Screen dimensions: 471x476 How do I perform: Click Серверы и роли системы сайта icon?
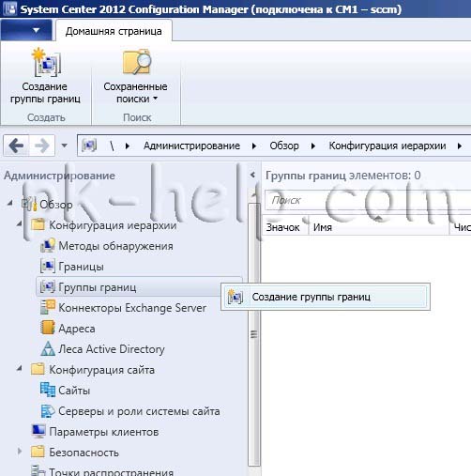tap(48, 410)
